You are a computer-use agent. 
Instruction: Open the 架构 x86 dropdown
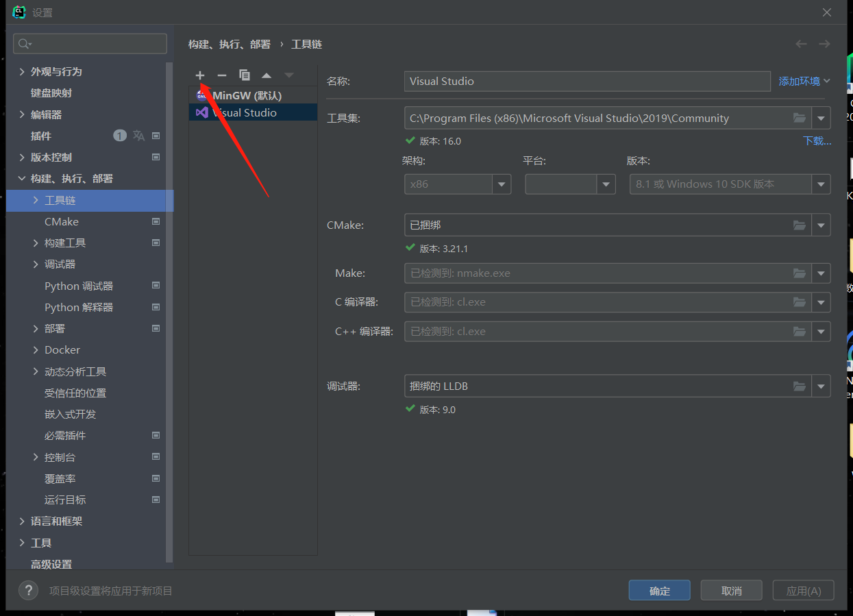502,184
